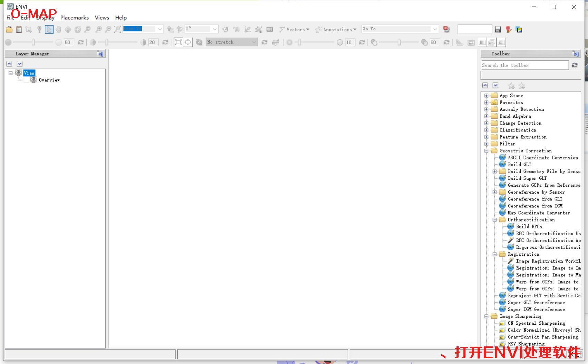Expand the Classification toolbox folder

click(x=486, y=130)
